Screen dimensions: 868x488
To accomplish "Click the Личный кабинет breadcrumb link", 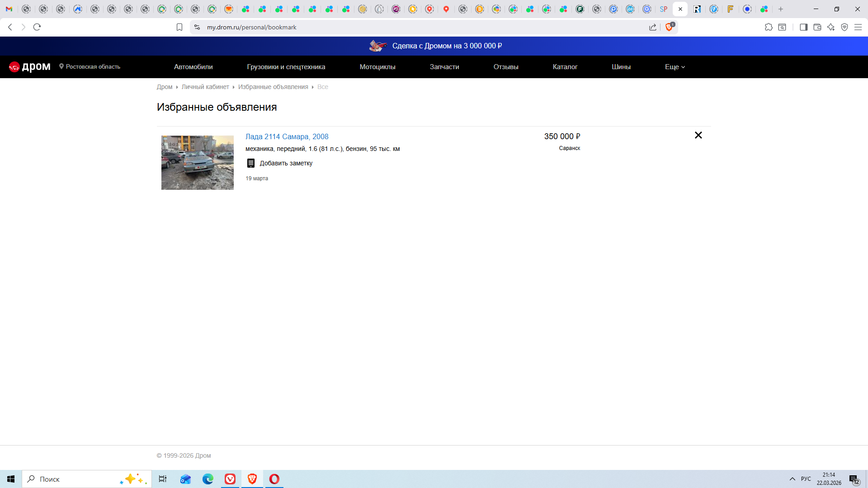I will (205, 87).
